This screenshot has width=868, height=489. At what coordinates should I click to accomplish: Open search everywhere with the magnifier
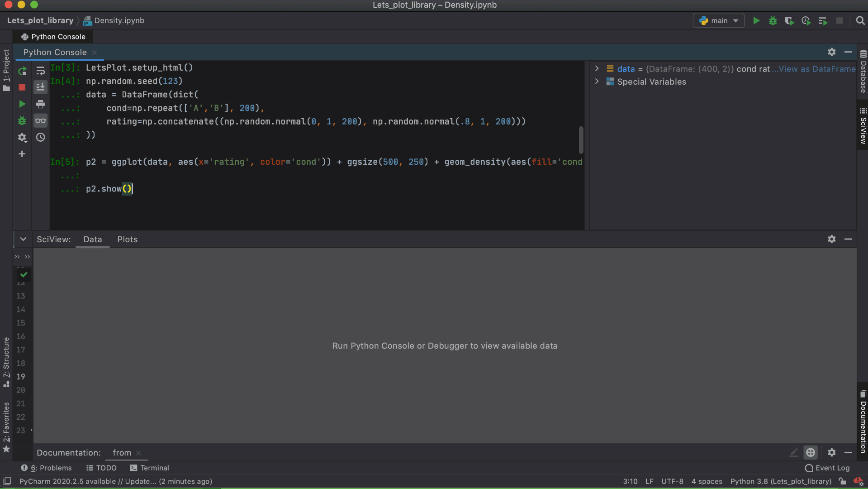click(860, 21)
